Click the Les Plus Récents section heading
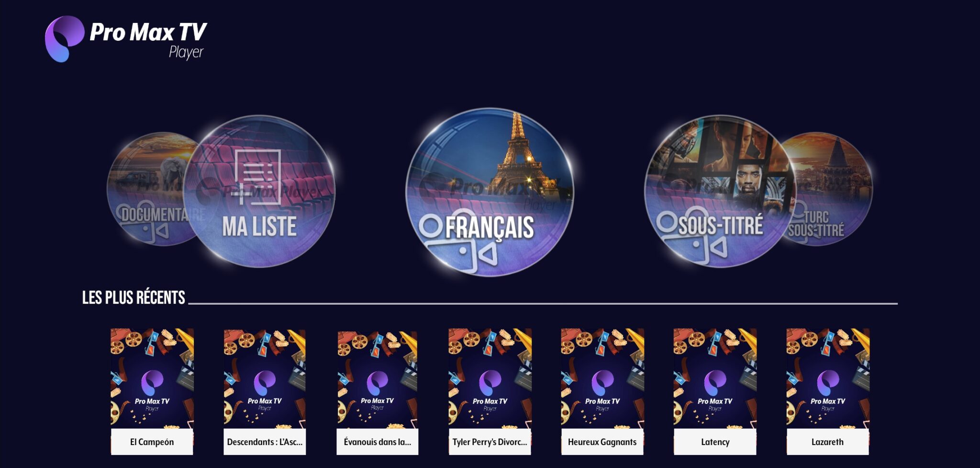The width and height of the screenshot is (980, 468). coord(134,297)
